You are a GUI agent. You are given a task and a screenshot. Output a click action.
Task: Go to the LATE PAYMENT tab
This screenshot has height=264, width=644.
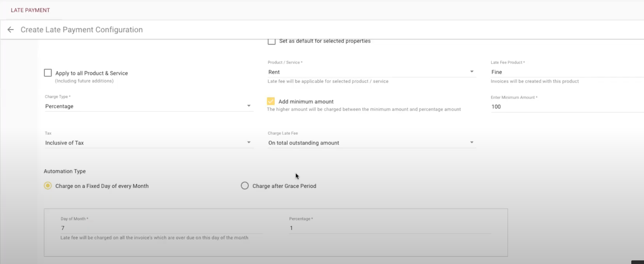click(x=30, y=10)
